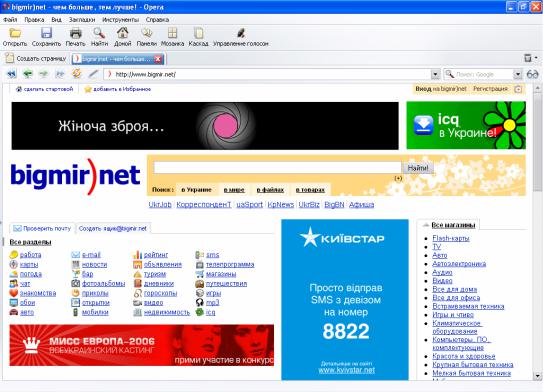Viewport: 543px width, 392px height.
Task: Open the Афиша link
Action: [x=361, y=205]
